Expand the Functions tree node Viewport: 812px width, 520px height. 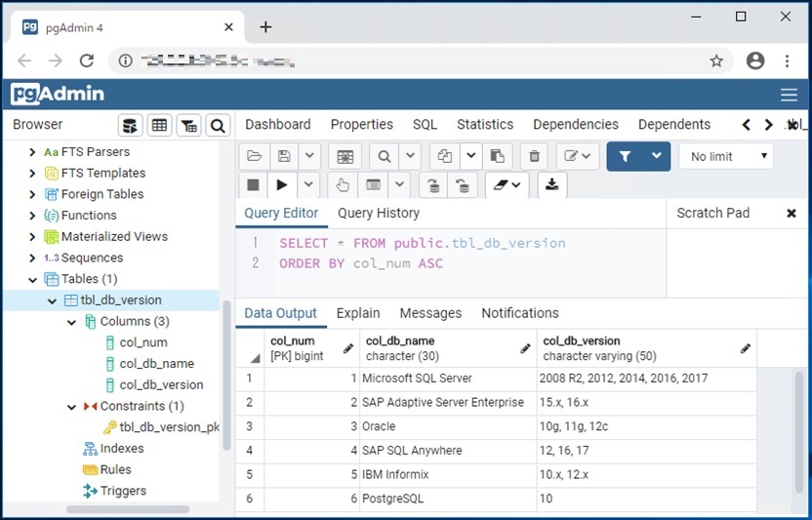[x=33, y=216]
